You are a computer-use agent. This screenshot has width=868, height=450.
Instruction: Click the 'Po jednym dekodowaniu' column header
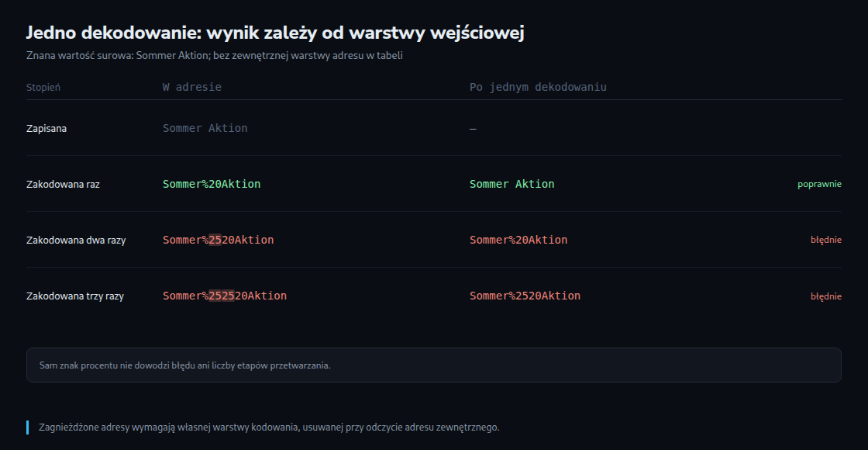click(x=538, y=87)
